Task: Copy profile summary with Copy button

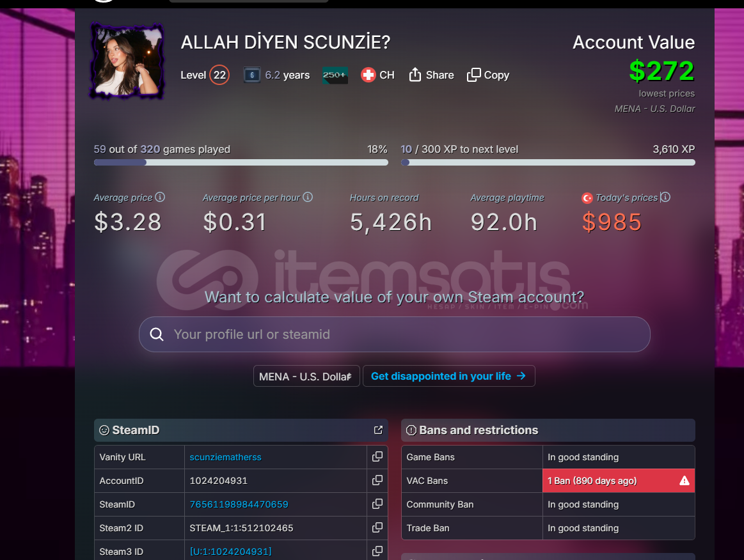Action: click(x=488, y=75)
